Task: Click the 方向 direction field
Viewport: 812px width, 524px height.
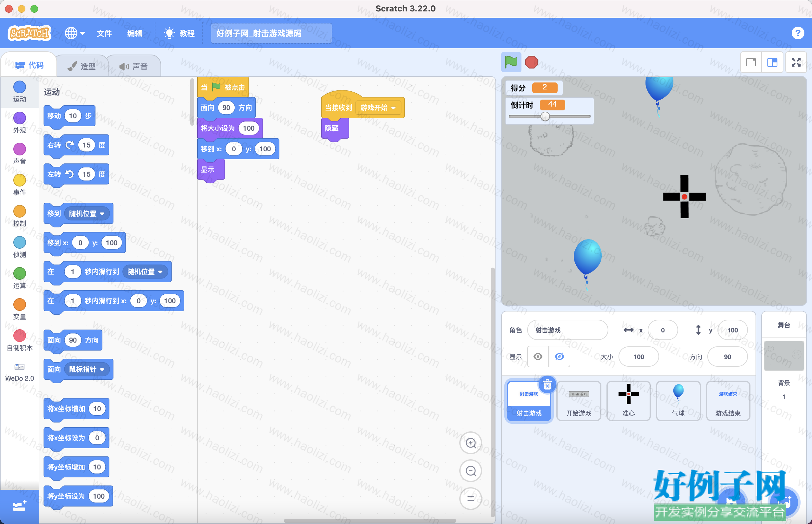Action: tap(727, 357)
